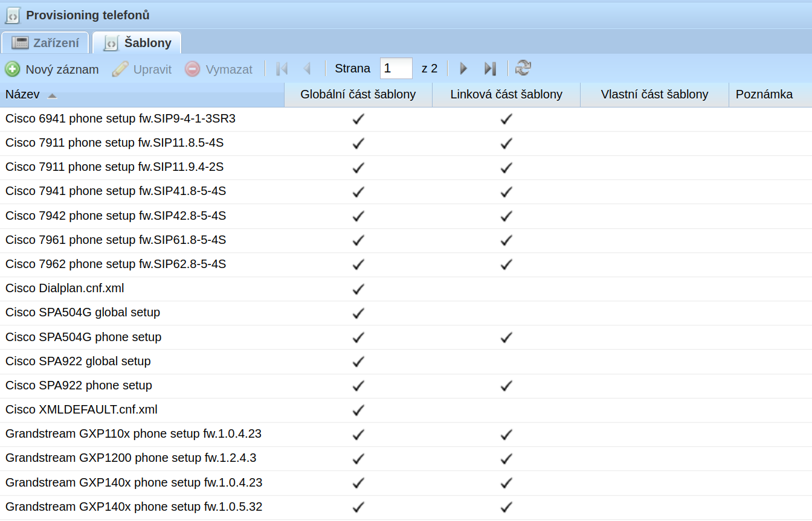Go to the next page arrow

pyautogui.click(x=463, y=69)
